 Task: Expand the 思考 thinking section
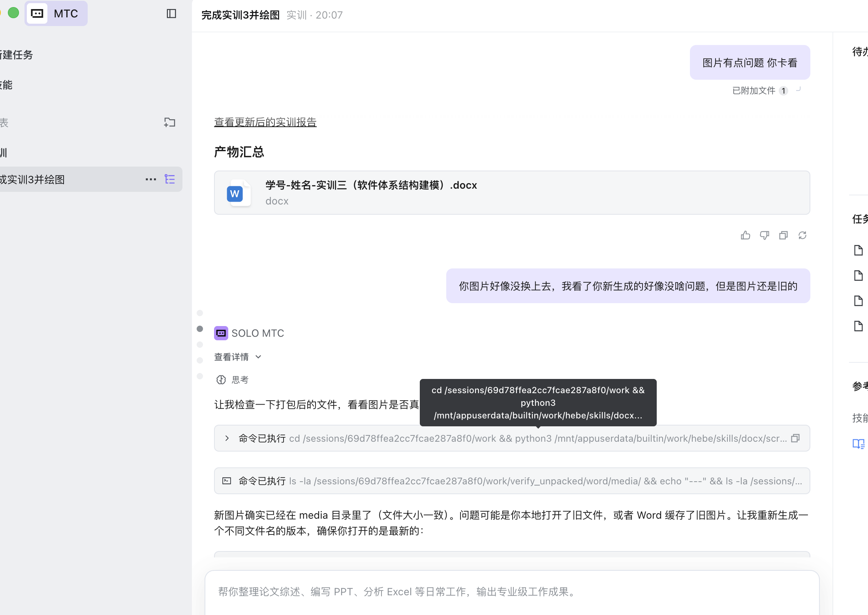coord(233,380)
